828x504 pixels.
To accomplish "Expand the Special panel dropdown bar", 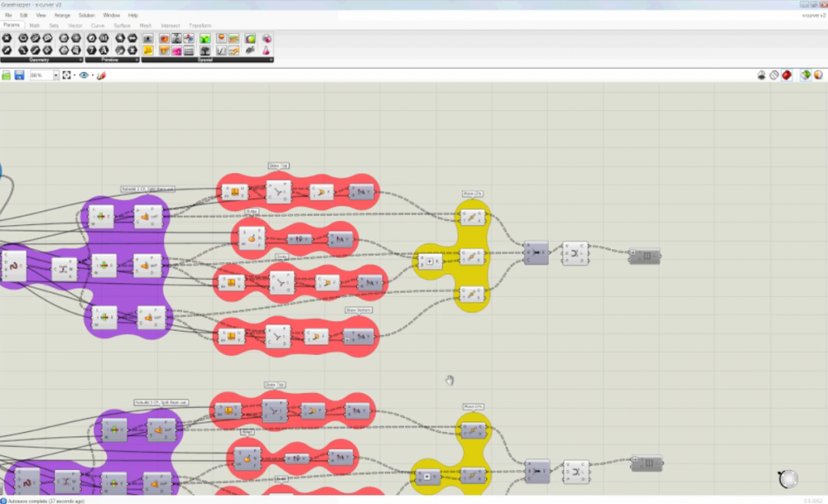I will 207,60.
